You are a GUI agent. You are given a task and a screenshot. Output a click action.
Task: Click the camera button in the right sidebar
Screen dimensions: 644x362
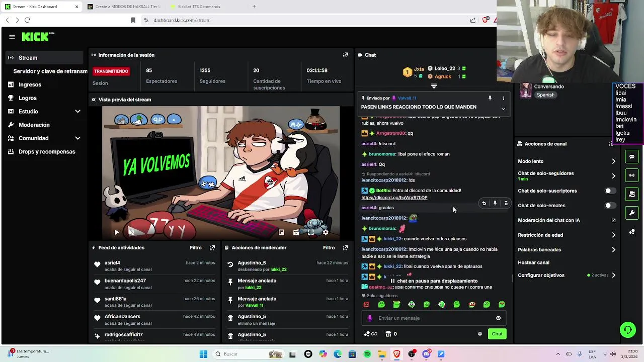pos(632,194)
